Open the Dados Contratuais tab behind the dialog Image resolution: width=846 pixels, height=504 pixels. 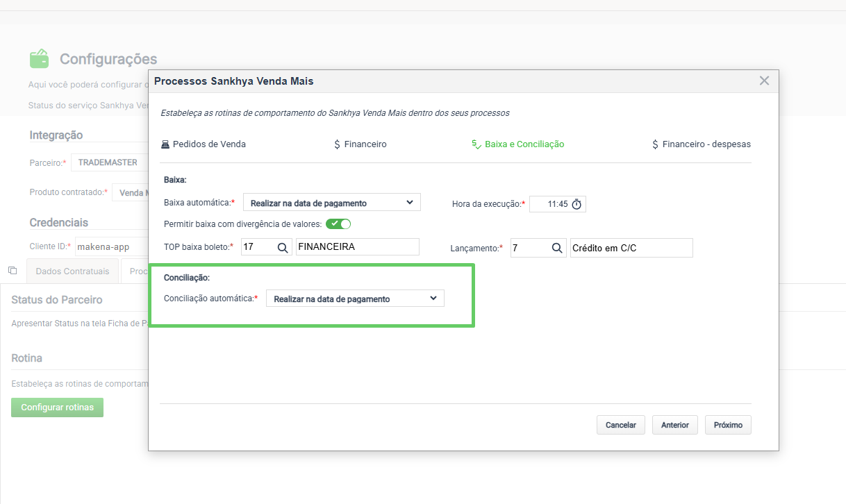(72, 271)
